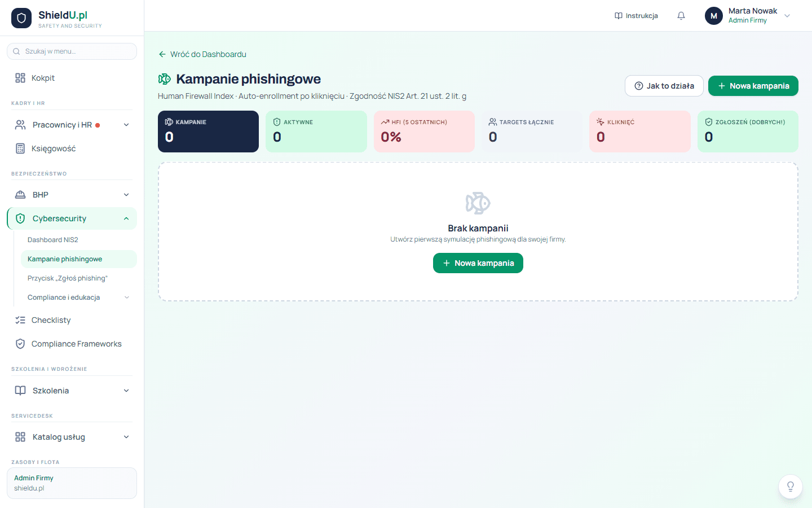Click the header Nowa kampania button
812x508 pixels.
tap(753, 86)
